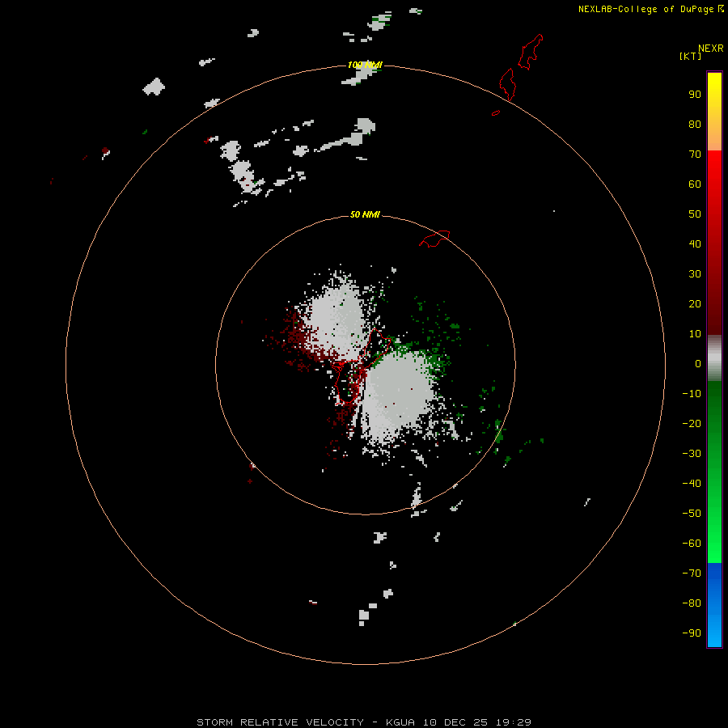This screenshot has width=728, height=728.
Task: Click the NEXR label above the color scale
Action: 710,49
